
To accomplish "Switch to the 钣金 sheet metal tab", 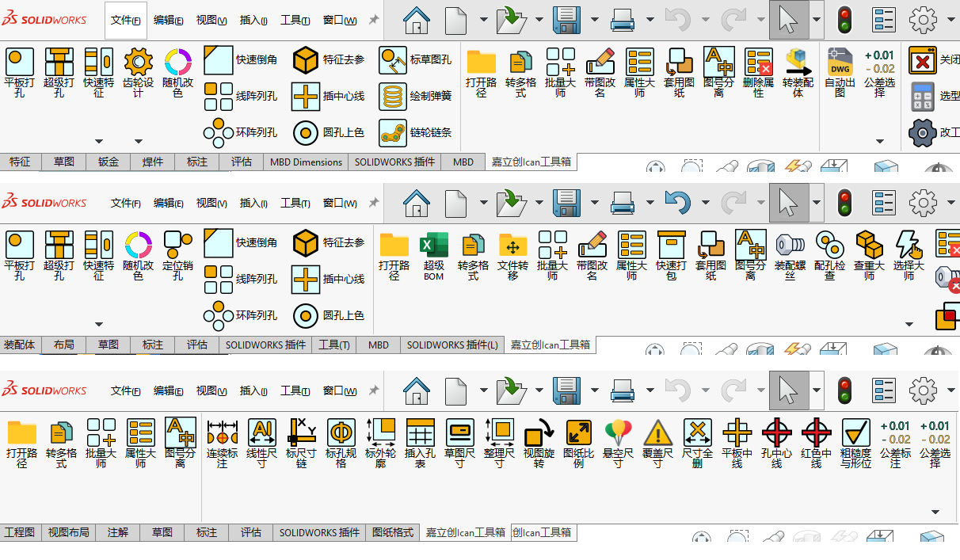I will point(109,162).
